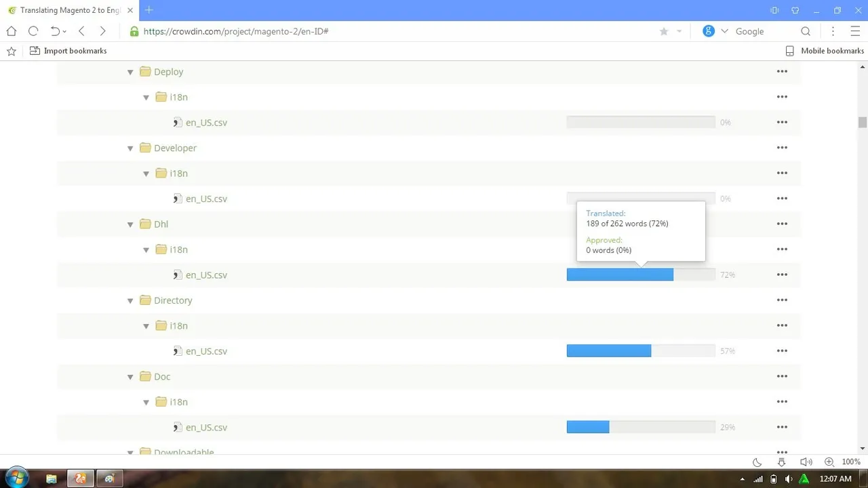Collapse the i18n folder under Dhl
This screenshot has height=488, width=868.
click(x=146, y=250)
